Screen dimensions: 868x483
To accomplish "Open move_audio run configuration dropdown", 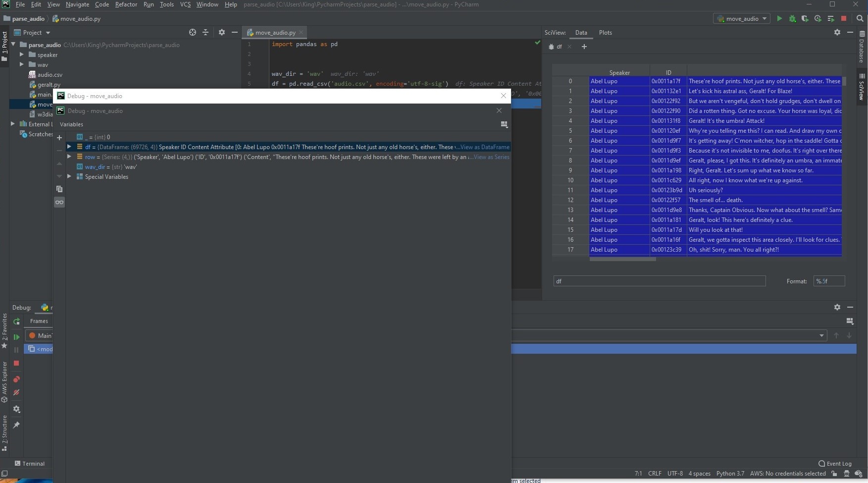I will click(742, 18).
